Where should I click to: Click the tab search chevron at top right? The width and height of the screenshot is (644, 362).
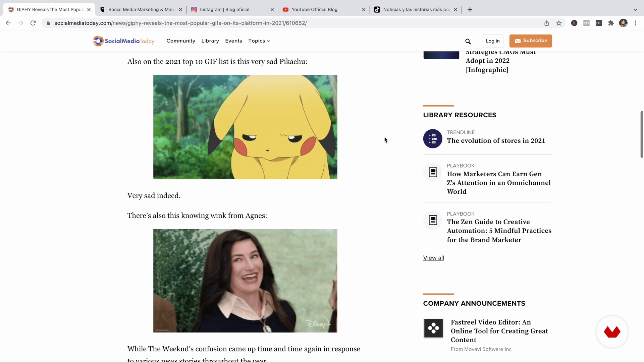(x=636, y=10)
